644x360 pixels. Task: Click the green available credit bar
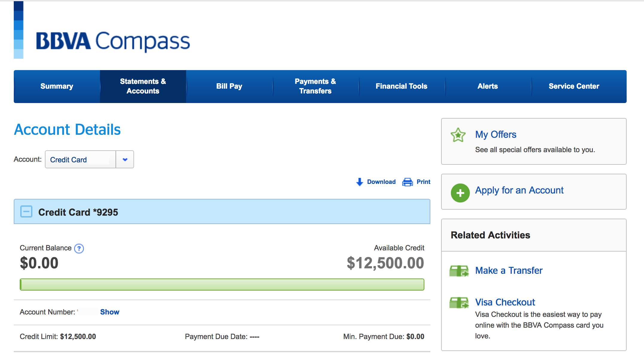pyautogui.click(x=222, y=285)
